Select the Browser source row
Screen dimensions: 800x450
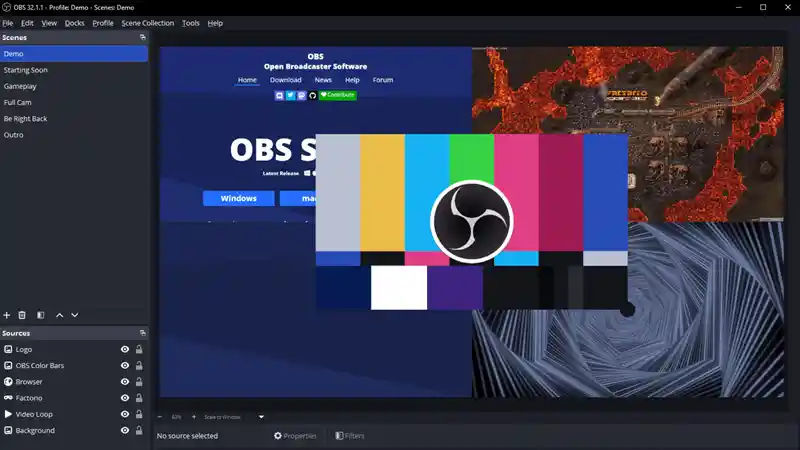[74, 382]
